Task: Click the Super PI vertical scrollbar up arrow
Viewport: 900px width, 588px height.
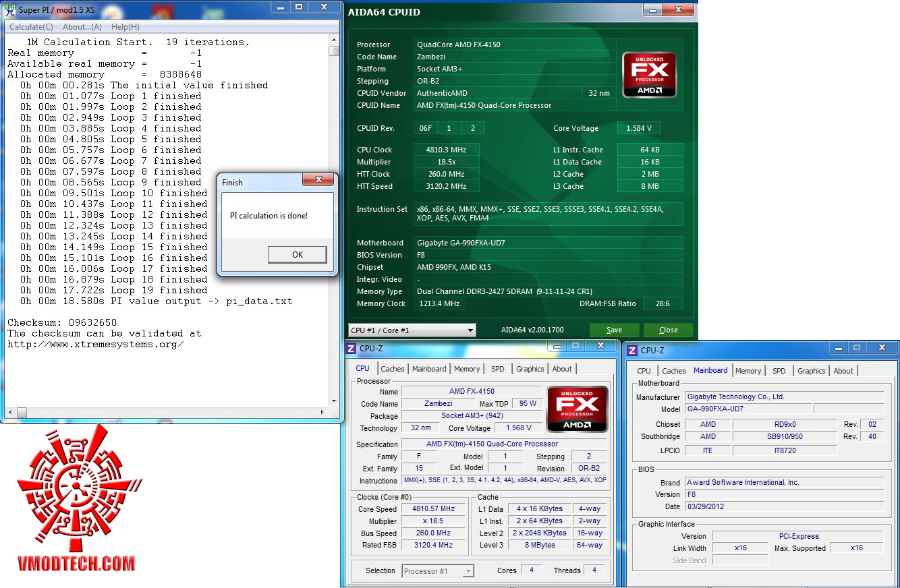Action: (x=334, y=40)
